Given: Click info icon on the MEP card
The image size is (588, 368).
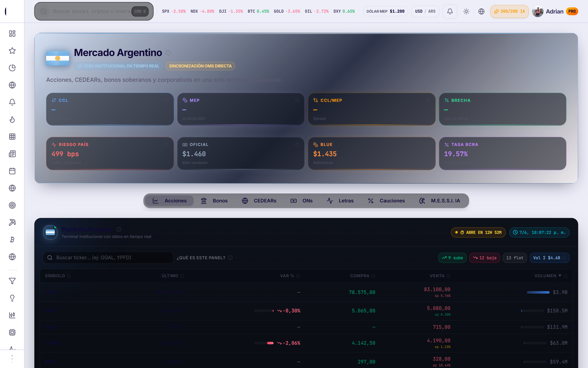Looking at the screenshot, I should (x=297, y=100).
